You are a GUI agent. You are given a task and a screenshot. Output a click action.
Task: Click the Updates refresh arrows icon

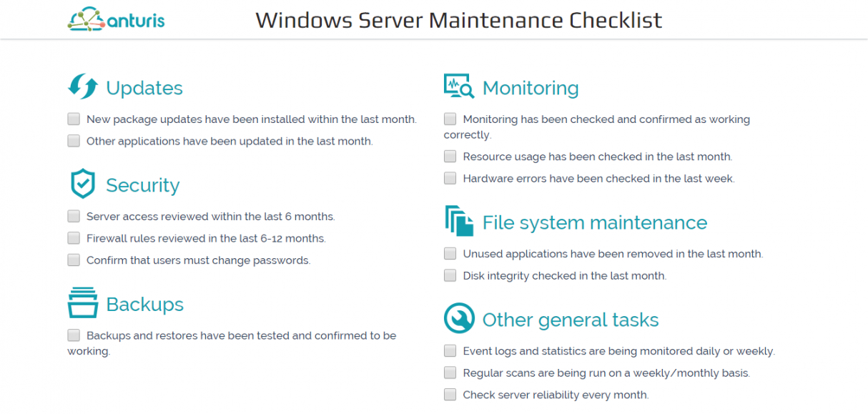(83, 87)
